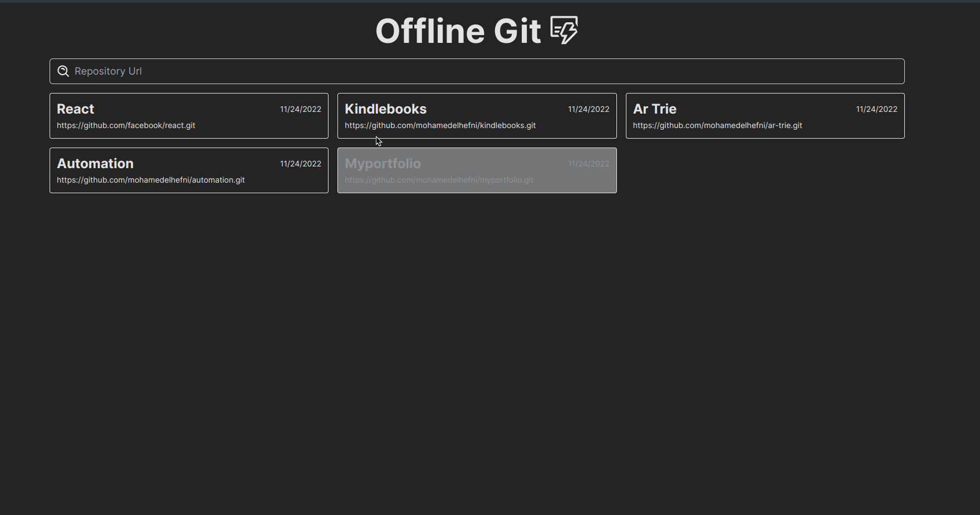Viewport: 980px width, 515px height.
Task: Open the Ar Trie repository card
Action: [x=765, y=116]
